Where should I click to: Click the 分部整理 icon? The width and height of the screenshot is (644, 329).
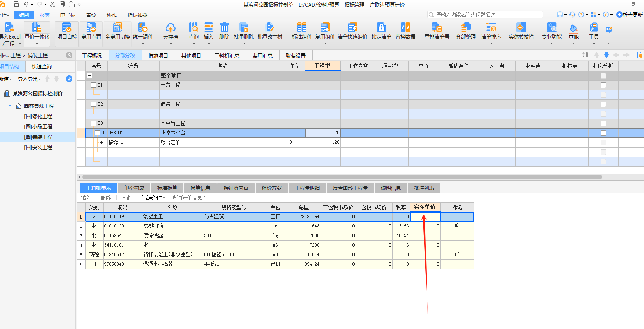(466, 28)
